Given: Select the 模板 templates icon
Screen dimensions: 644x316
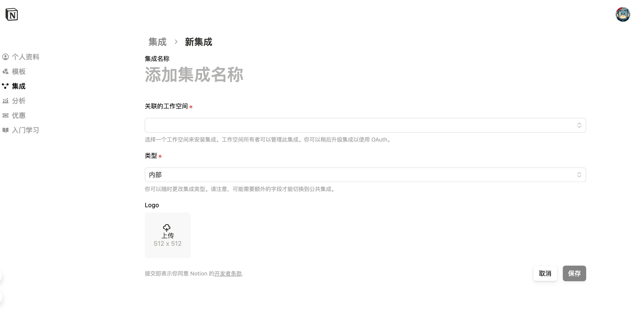Looking at the screenshot, I should click(x=5, y=71).
